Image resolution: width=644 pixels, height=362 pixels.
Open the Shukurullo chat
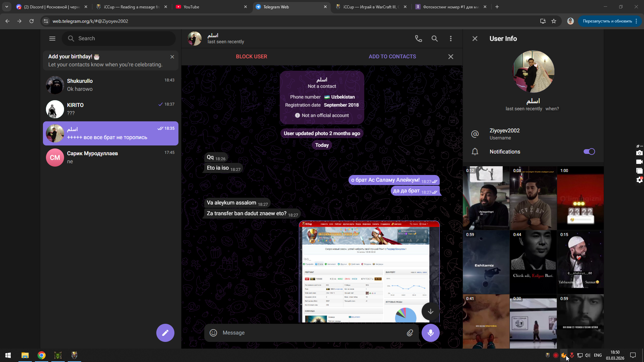(111, 85)
